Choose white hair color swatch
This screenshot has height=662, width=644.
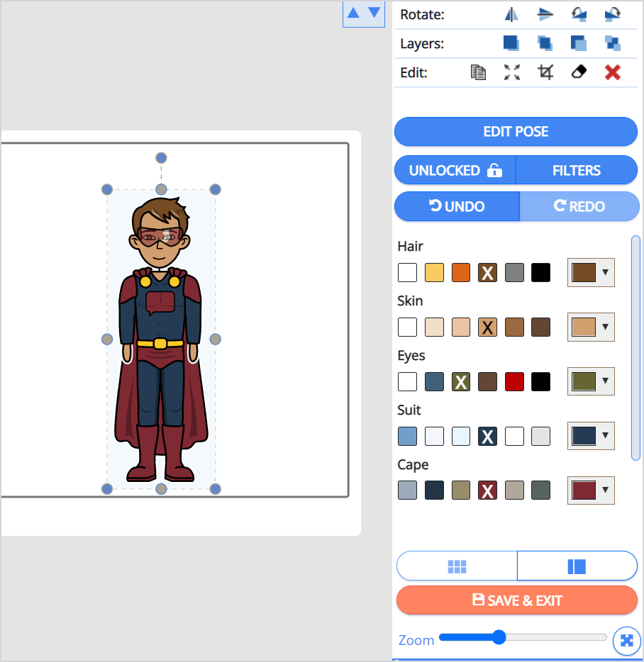(x=407, y=272)
